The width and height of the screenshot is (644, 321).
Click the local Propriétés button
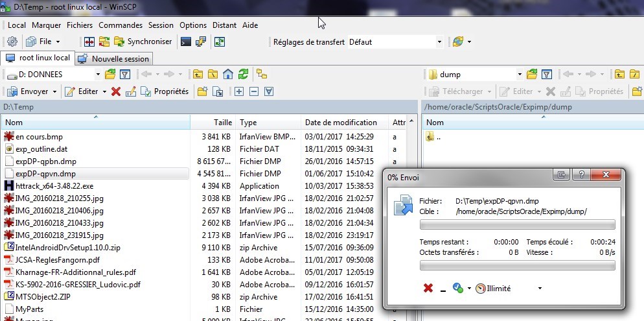coord(164,91)
